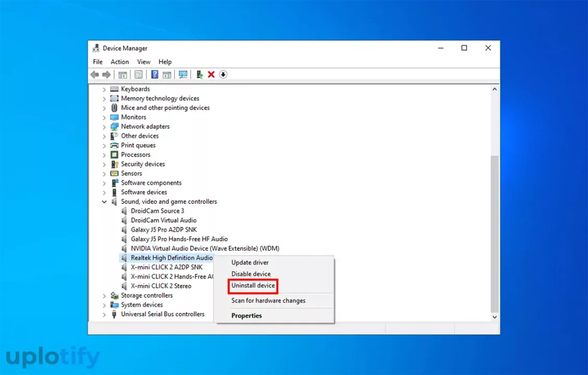Click the Back arrow toolbar icon
Viewport: 588px width, 375px height.
tap(94, 74)
